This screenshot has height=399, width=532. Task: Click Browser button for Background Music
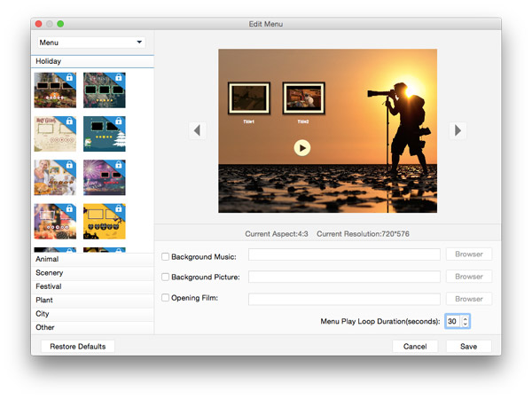click(x=468, y=254)
